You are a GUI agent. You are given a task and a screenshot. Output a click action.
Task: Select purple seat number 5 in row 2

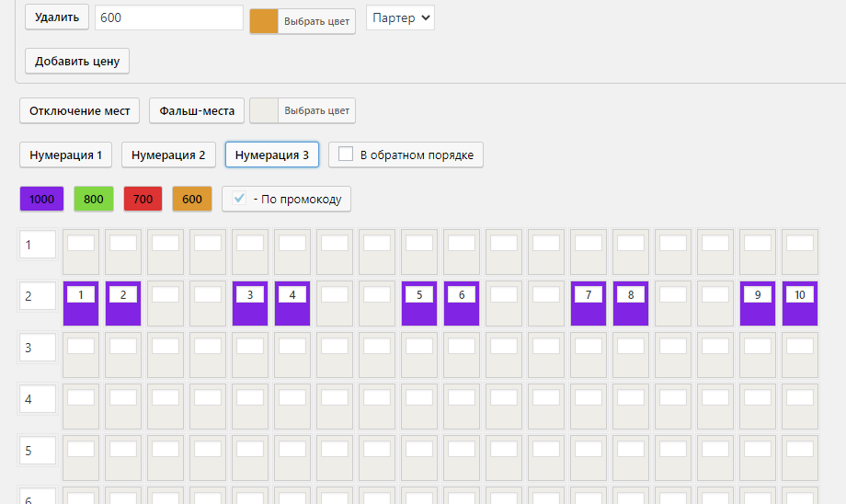click(x=419, y=304)
